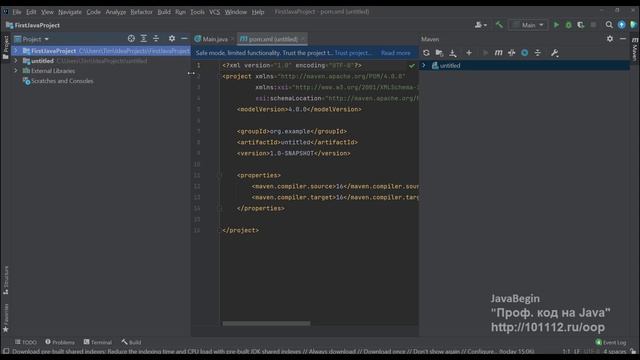Expand FirstJavaProject tree node
640x360 pixels.
[x=16, y=51]
